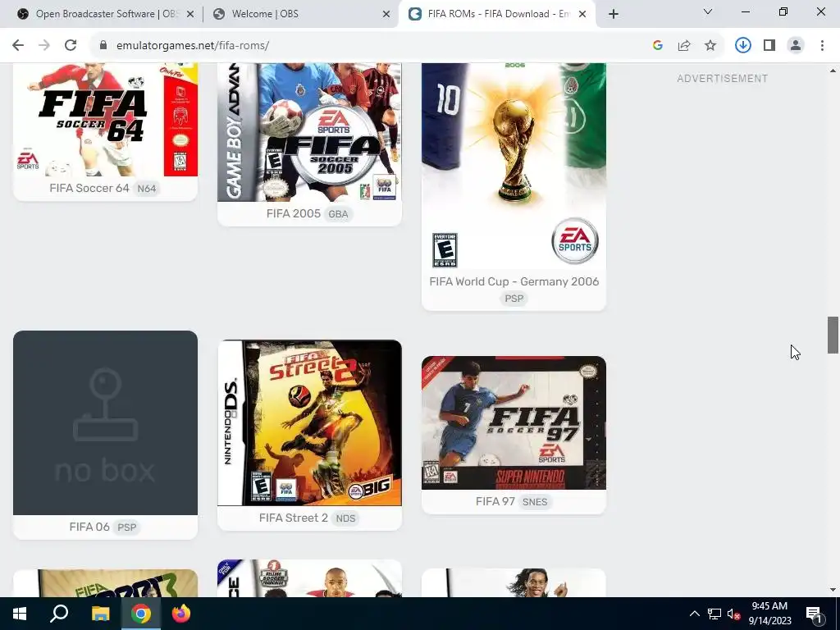
Task: Click the Chrome taskbar icon
Action: [x=141, y=614]
